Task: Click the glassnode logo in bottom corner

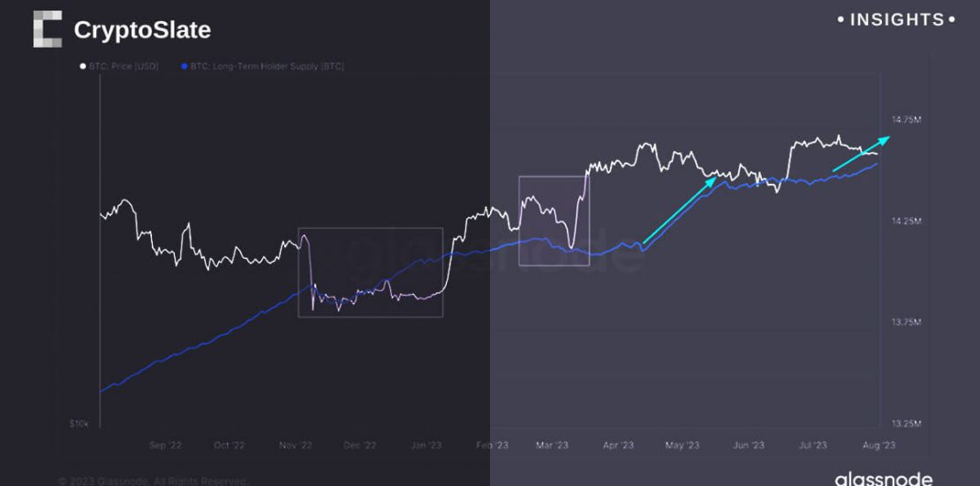Action: point(883,479)
